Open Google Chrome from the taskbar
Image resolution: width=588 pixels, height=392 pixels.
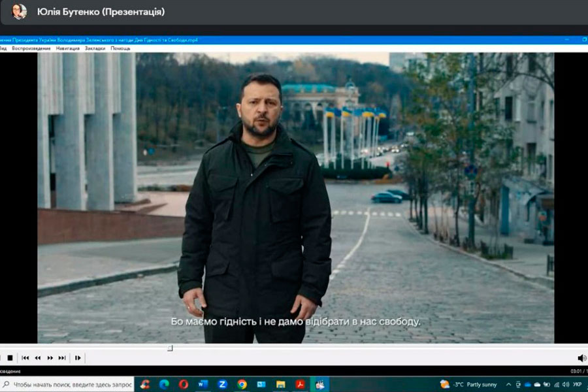242,384
